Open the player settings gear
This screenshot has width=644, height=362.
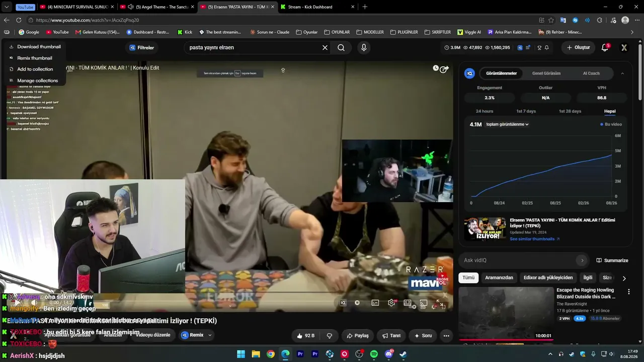coord(391,303)
